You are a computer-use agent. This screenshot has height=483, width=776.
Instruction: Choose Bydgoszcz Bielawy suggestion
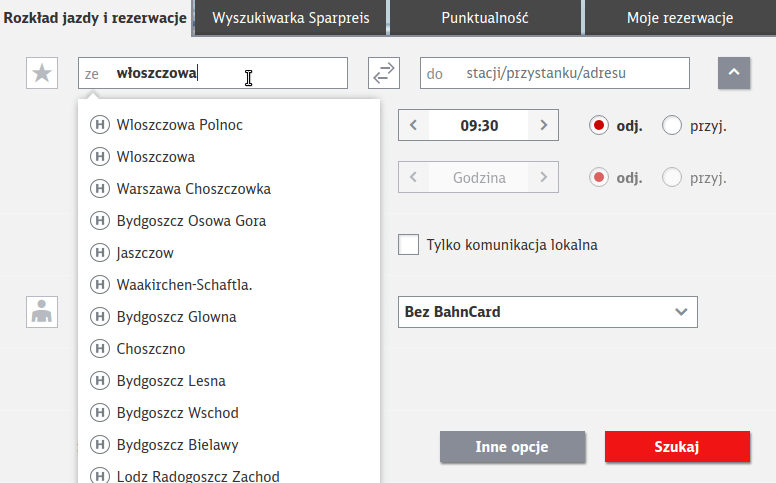(229, 445)
